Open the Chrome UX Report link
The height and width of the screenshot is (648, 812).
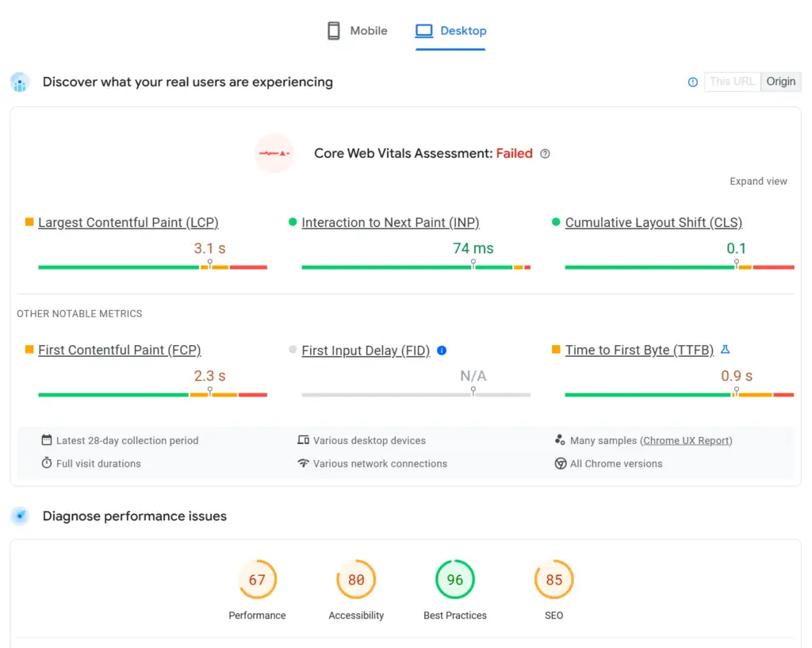[687, 440]
